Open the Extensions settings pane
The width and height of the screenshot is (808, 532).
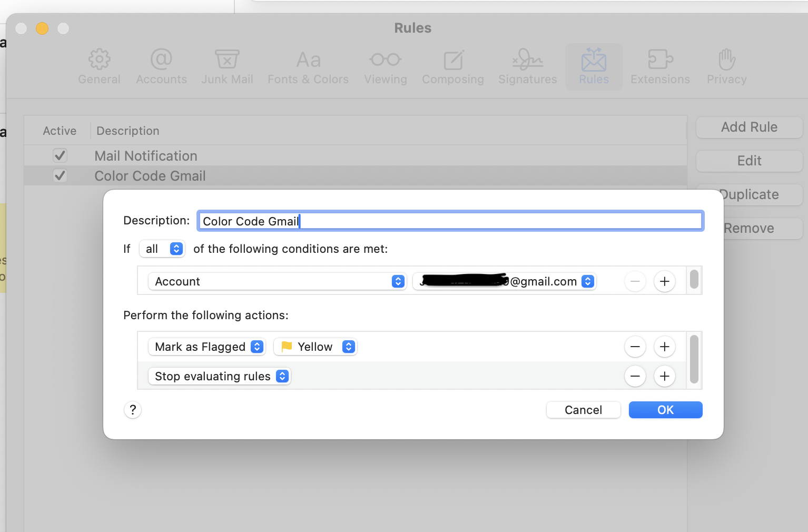pyautogui.click(x=660, y=66)
